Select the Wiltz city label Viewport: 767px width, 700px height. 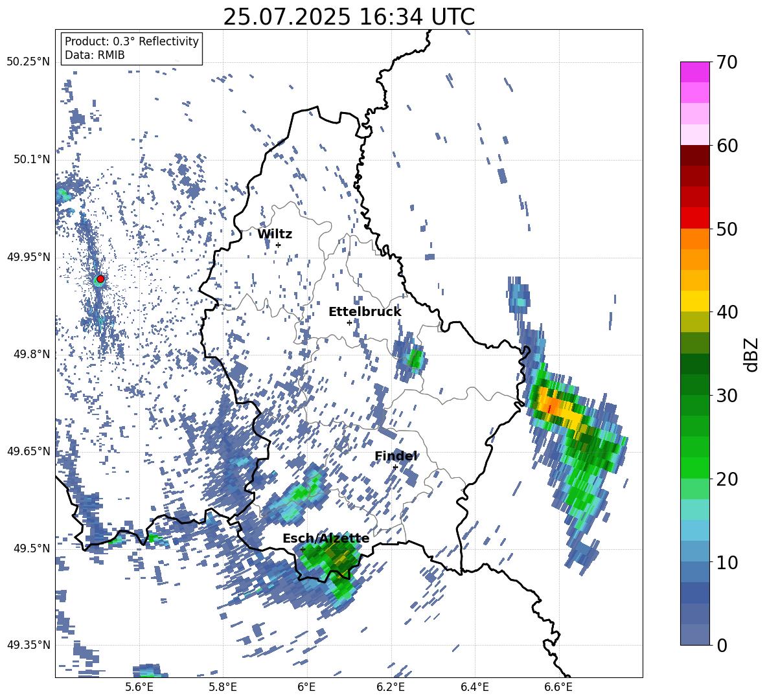[x=275, y=234]
